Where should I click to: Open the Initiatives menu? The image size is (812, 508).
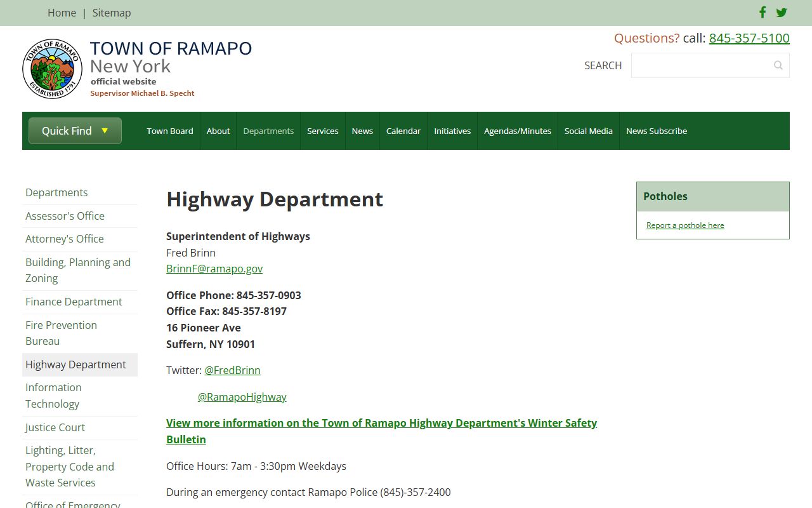[x=452, y=131]
